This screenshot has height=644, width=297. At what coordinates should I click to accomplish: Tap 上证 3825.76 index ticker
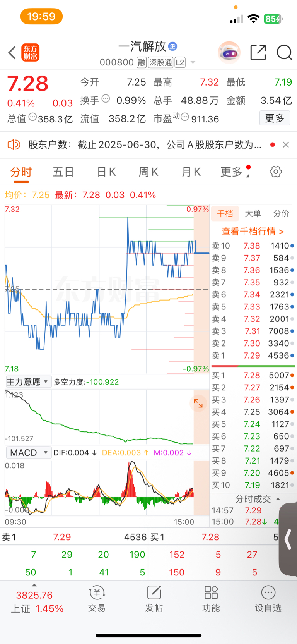point(37,602)
